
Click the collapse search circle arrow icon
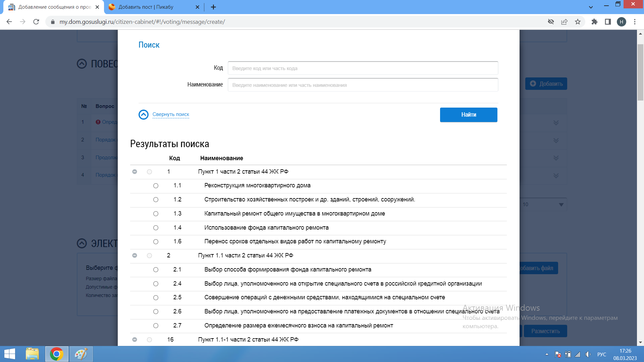(x=144, y=115)
